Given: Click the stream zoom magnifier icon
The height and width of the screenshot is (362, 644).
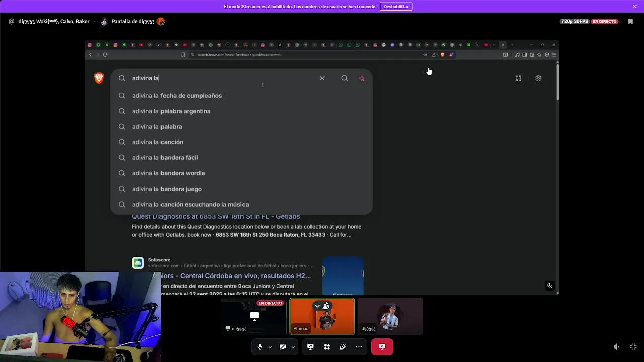Looking at the screenshot, I should pyautogui.click(x=550, y=286).
